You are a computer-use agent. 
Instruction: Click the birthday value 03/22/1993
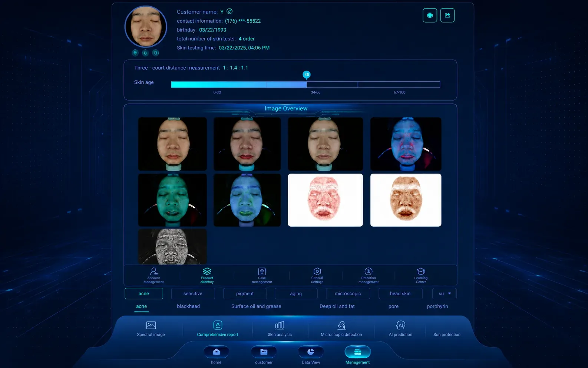coord(212,30)
